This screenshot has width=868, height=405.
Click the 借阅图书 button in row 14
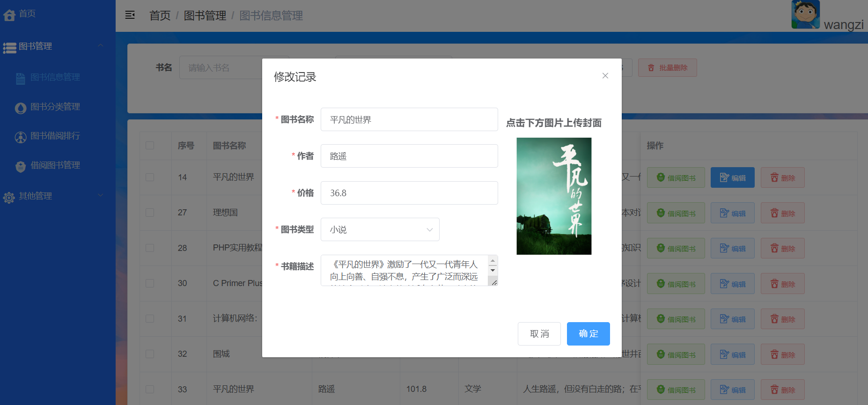[676, 177]
